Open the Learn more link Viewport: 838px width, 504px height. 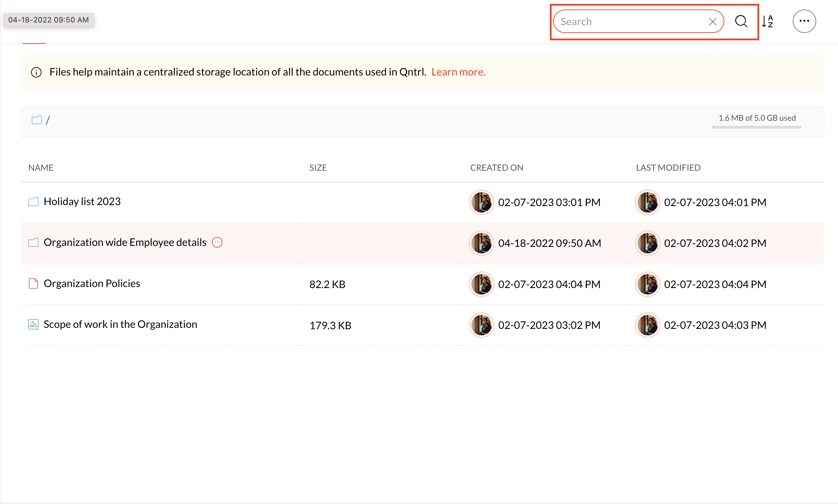[458, 72]
